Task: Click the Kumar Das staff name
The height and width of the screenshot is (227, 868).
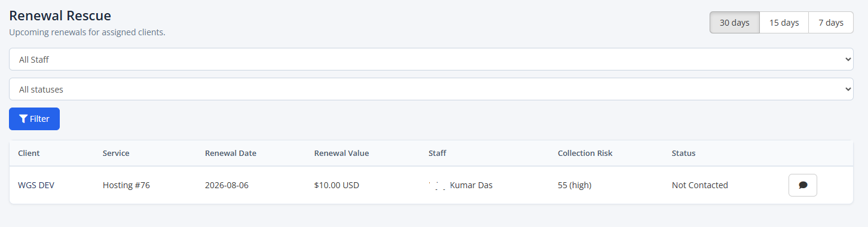Action: [471, 185]
